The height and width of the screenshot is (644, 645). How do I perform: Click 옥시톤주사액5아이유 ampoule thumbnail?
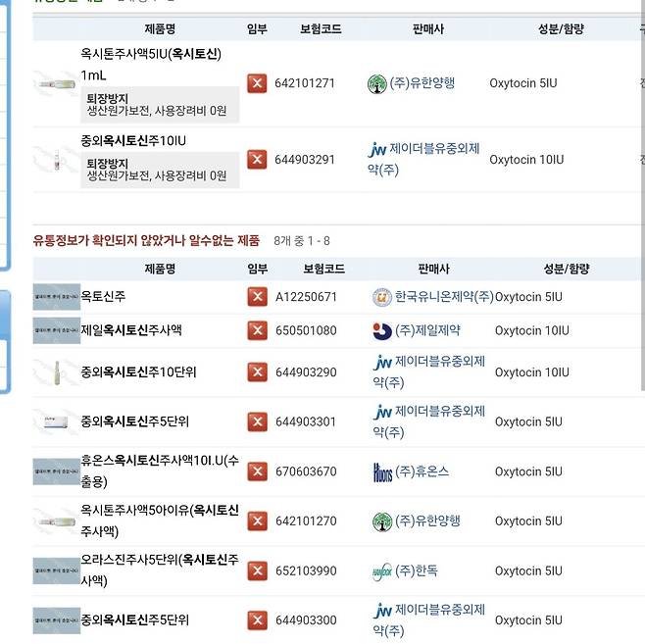click(56, 521)
